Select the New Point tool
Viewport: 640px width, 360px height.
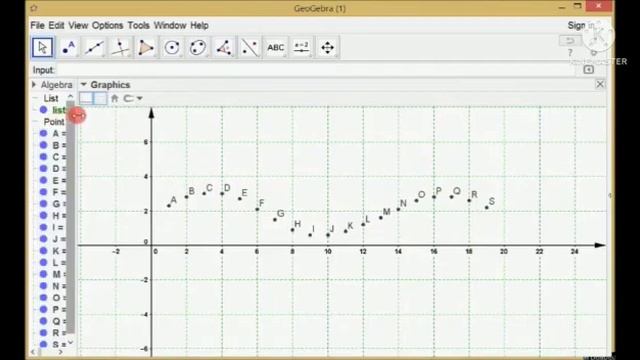click(69, 47)
